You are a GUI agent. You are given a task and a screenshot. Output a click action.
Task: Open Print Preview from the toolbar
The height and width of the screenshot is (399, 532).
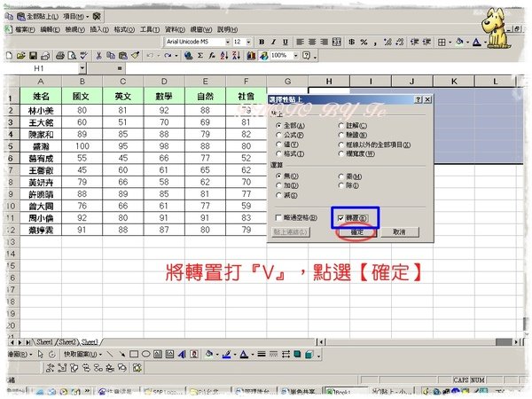[72, 55]
